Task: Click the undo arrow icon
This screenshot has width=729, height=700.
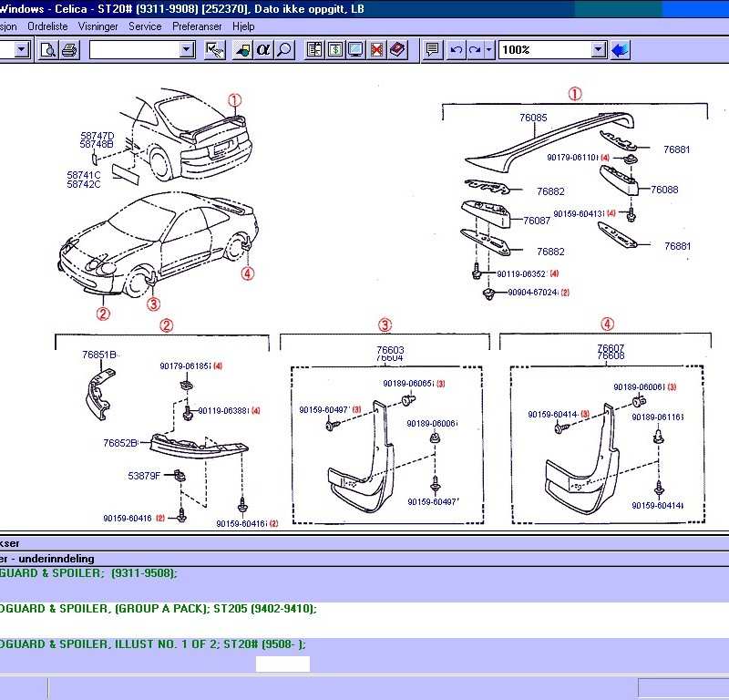Action: pyautogui.click(x=457, y=50)
